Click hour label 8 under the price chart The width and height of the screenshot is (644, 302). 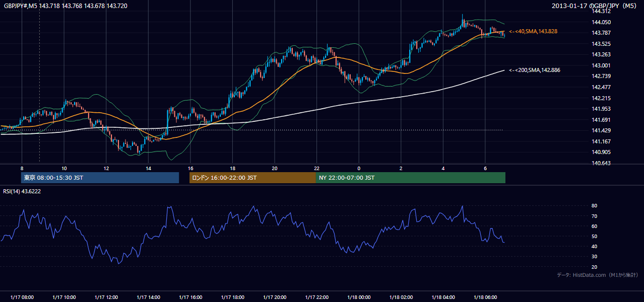(22, 168)
